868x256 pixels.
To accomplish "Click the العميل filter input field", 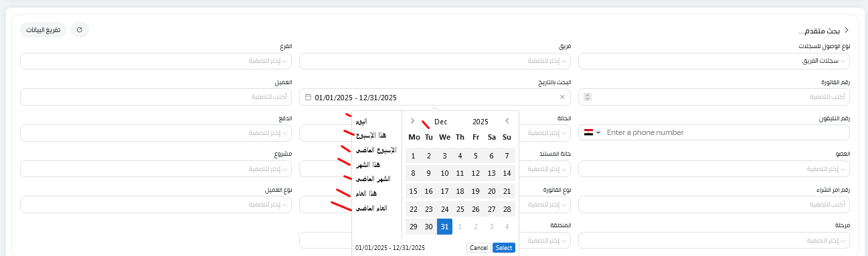I will click(x=156, y=97).
